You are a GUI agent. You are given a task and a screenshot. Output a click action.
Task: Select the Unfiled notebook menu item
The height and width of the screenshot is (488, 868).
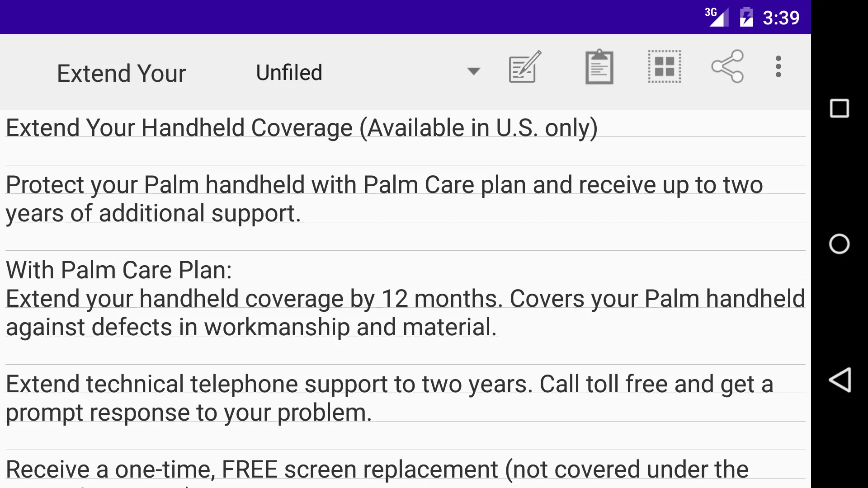tap(366, 71)
